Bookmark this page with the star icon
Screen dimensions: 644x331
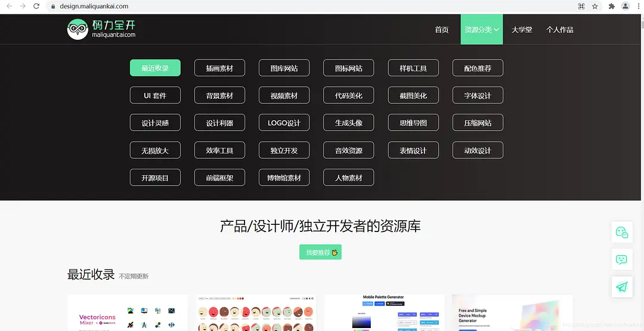click(x=595, y=6)
